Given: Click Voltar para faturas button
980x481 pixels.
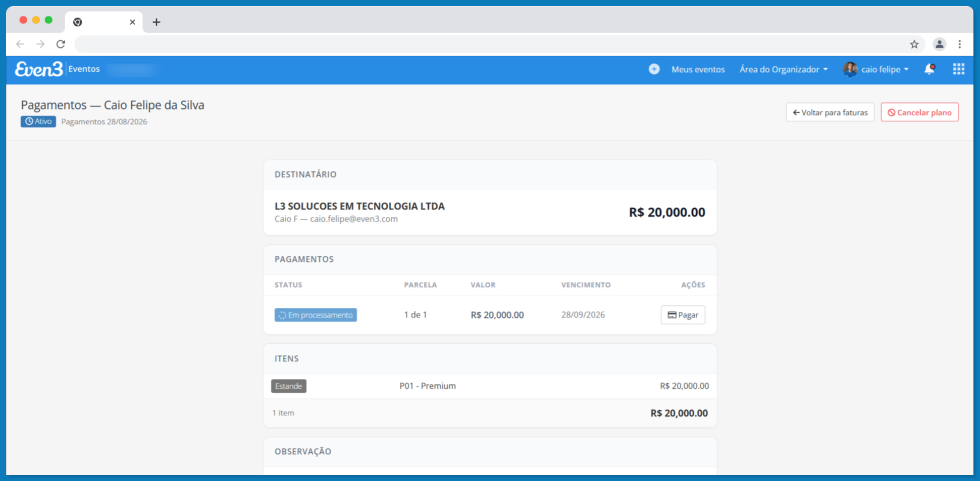Looking at the screenshot, I should (x=830, y=113).
